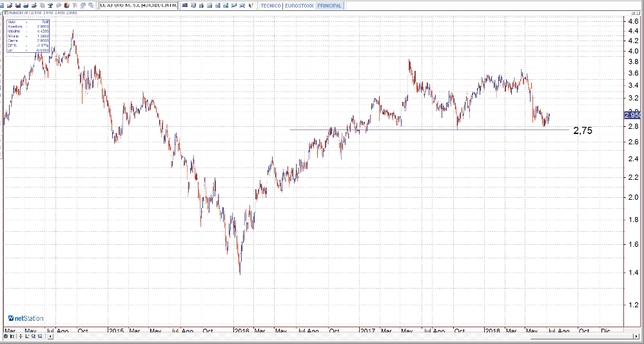Click the blue current price tag on the price axis
Viewport: 644px width, 344px height.
point(632,115)
